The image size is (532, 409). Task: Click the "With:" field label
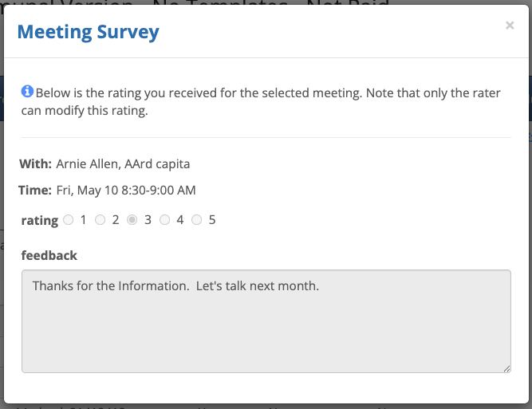pyautogui.click(x=36, y=164)
